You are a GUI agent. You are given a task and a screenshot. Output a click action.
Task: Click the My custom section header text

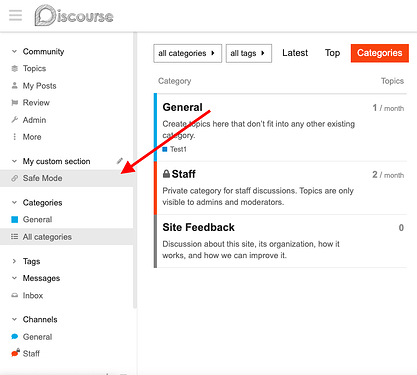(56, 161)
